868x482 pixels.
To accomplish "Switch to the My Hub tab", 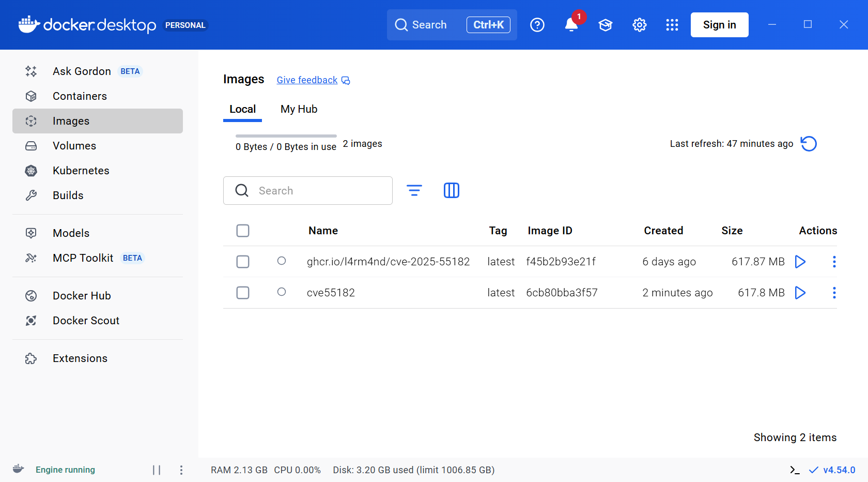I will click(x=299, y=109).
